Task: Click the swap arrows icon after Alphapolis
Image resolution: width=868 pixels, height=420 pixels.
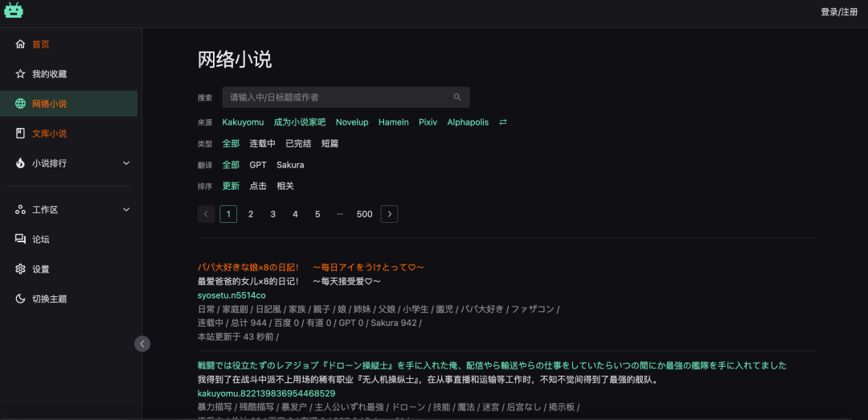Action: pos(502,122)
